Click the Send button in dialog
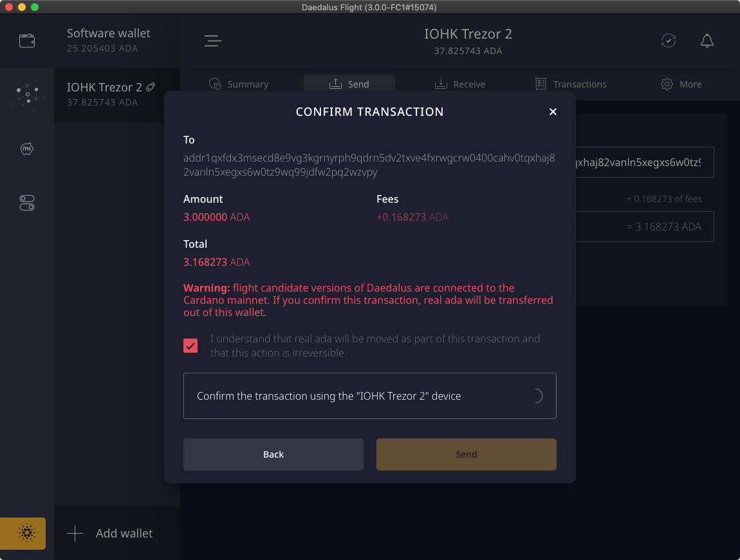The image size is (740, 560). [467, 454]
